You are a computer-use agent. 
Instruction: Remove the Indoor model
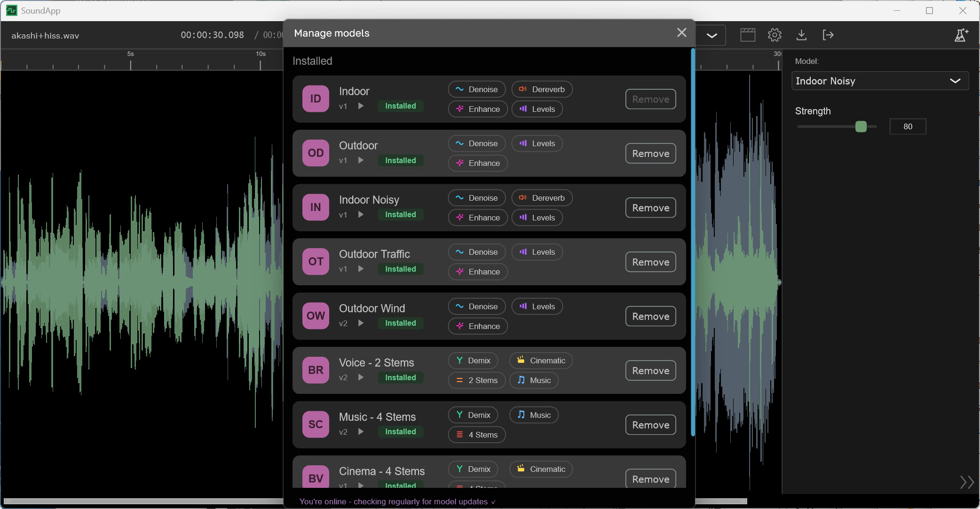[x=650, y=99]
